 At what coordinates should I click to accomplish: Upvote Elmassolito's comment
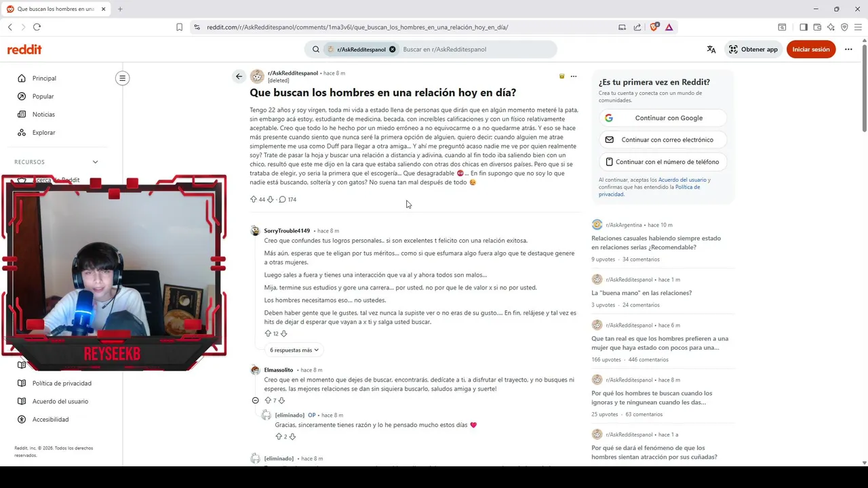click(268, 401)
